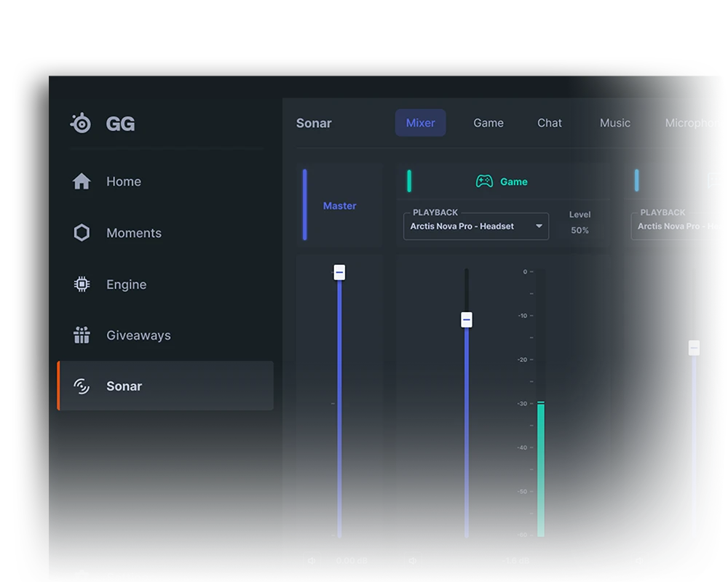Open the Music tab

(614, 122)
